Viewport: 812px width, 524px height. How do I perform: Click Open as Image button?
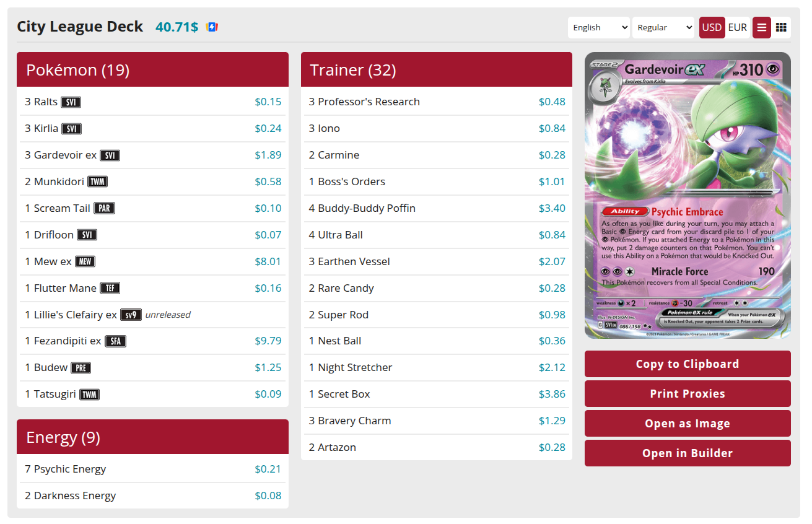(688, 424)
